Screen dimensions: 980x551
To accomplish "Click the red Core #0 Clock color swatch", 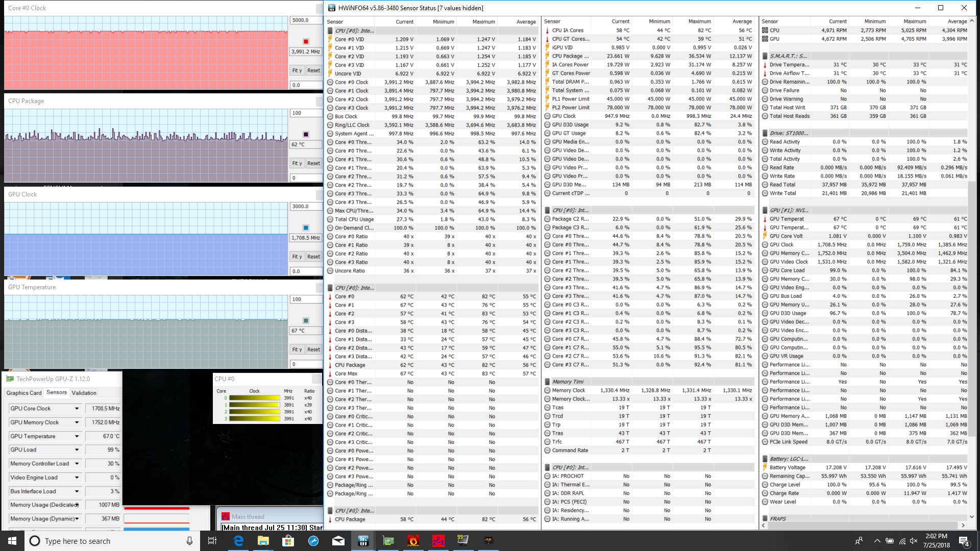I will [x=306, y=41].
